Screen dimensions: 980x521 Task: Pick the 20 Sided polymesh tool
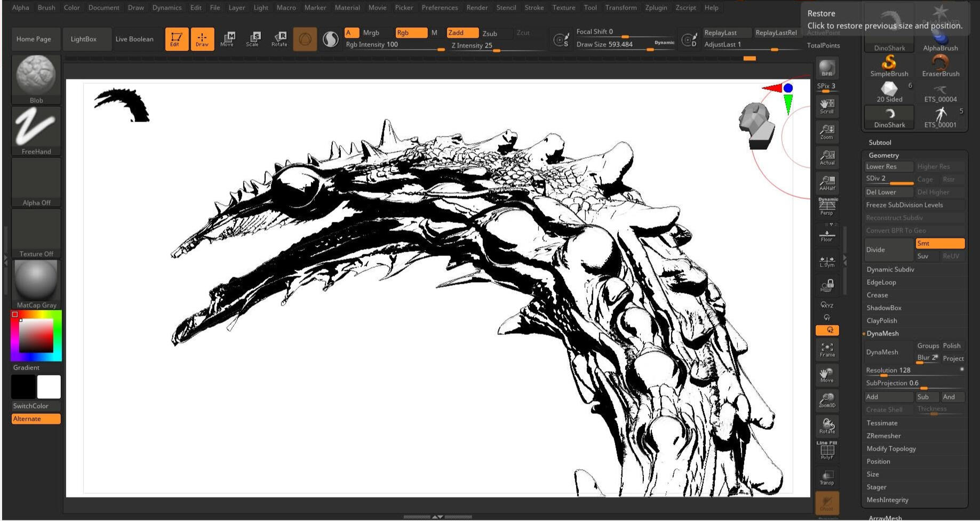pyautogui.click(x=889, y=92)
